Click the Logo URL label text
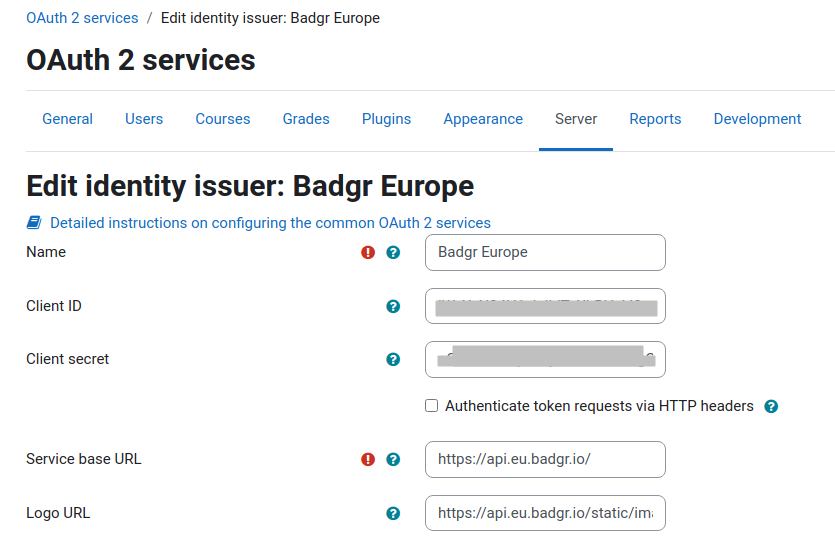 (58, 513)
